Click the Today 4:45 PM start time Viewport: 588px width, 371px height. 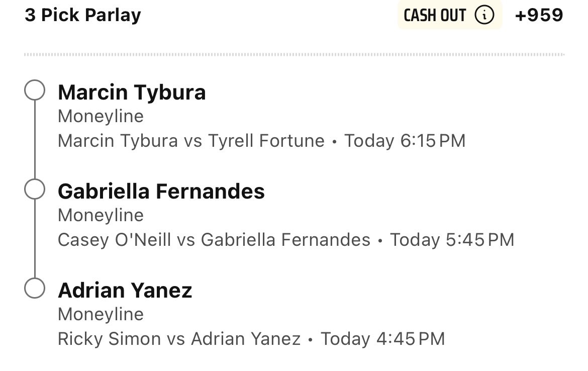click(382, 339)
